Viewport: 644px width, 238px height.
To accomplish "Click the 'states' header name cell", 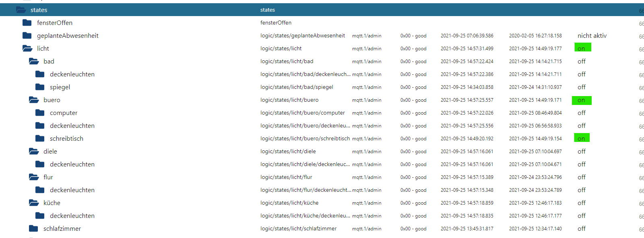I will pos(268,10).
